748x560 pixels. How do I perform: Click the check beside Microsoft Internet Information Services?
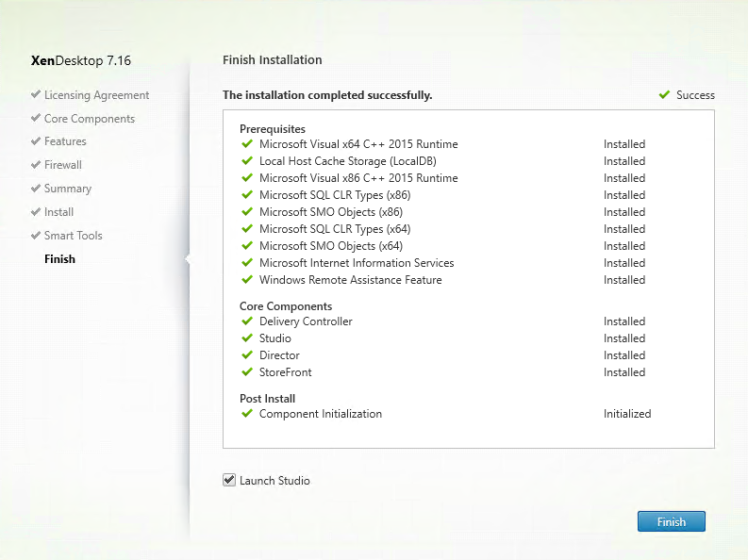point(246,263)
